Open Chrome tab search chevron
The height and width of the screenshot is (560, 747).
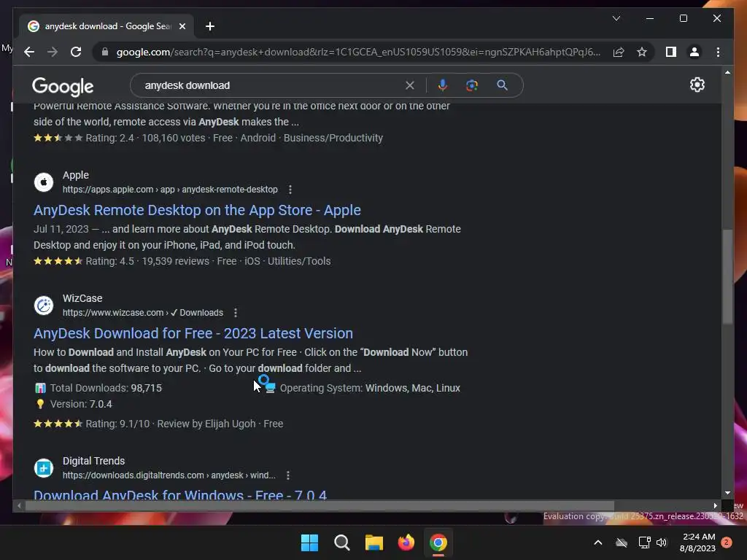click(616, 18)
